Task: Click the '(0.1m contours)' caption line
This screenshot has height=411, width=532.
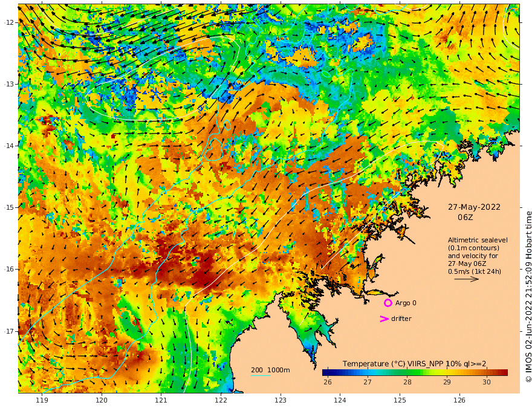Action: tap(473, 248)
